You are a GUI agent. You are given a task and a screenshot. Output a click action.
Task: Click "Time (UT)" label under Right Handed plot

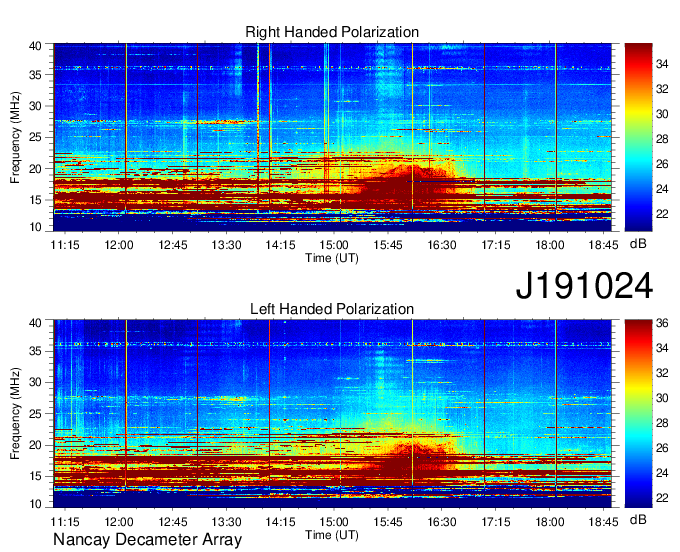click(x=332, y=258)
